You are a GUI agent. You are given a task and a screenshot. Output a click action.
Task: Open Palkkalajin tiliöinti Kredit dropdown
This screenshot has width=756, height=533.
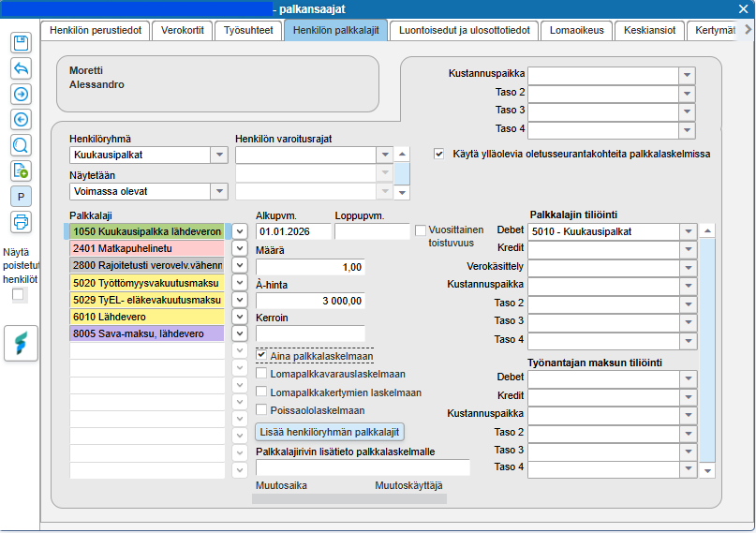pos(688,249)
